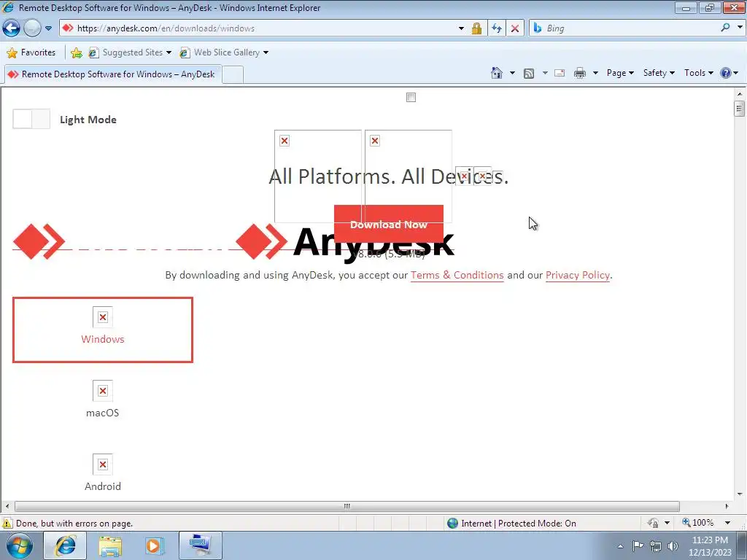Click the privacy report icon in status bar
Viewport: 747px width, 560px height.
[653, 523]
